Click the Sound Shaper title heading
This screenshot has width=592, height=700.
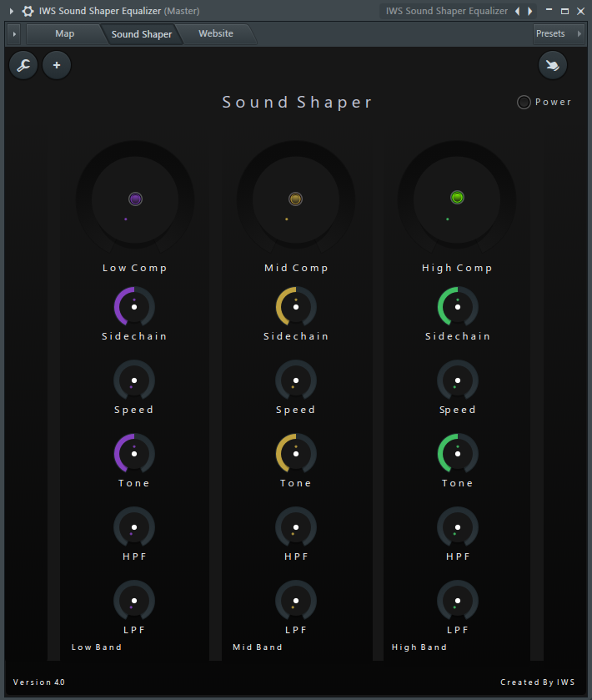(x=297, y=103)
